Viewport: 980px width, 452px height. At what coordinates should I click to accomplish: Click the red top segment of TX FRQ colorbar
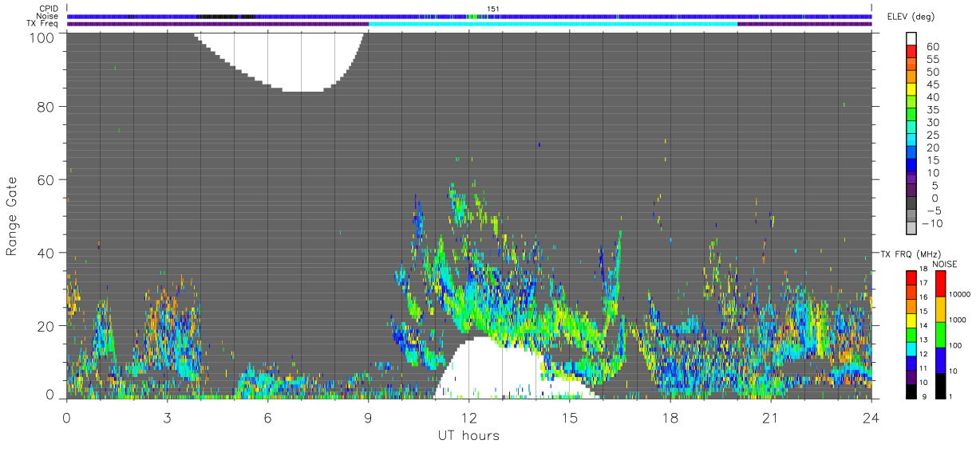tap(911, 277)
